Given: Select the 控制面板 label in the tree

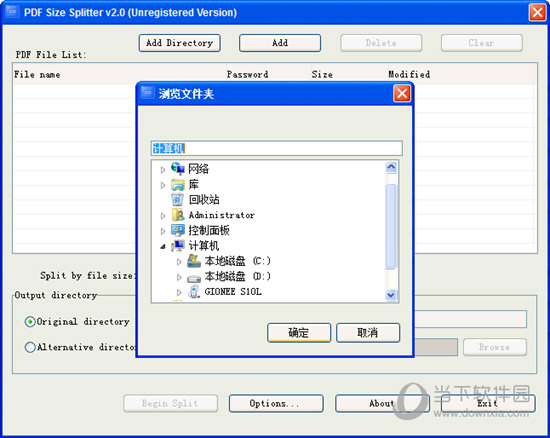Looking at the screenshot, I should (x=209, y=230).
